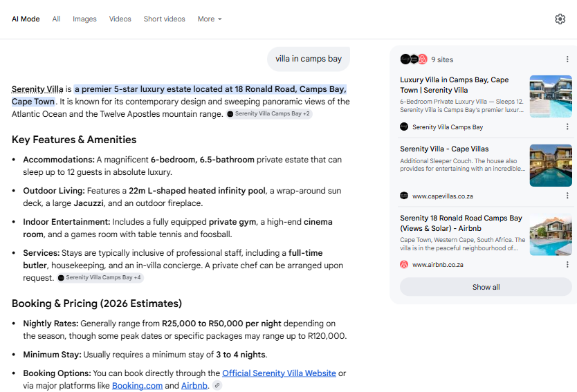Expand Serenity Villa Camps Bay +4 source chip
This screenshot has height=392, width=577.
click(100, 278)
